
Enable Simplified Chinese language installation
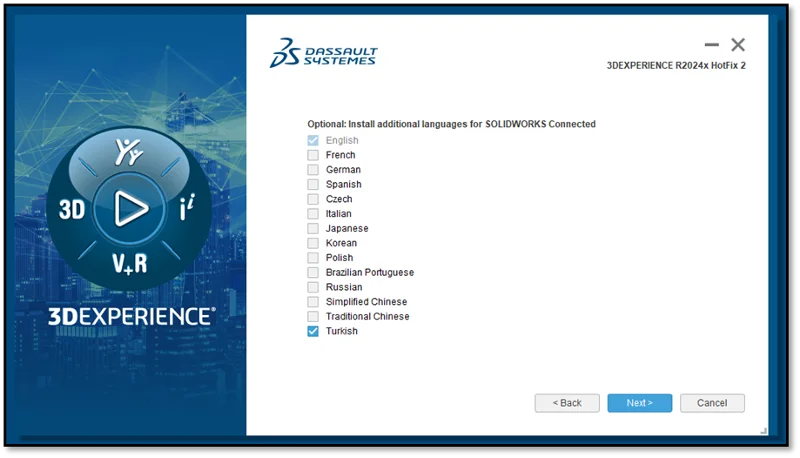click(x=313, y=302)
